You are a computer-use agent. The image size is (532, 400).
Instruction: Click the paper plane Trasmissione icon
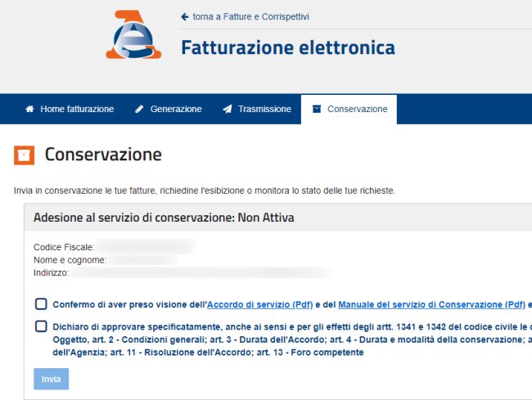point(228,109)
